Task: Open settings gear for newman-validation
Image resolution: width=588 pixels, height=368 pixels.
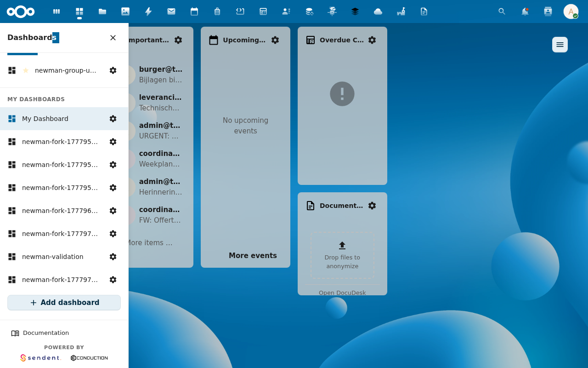Action: [x=113, y=257]
